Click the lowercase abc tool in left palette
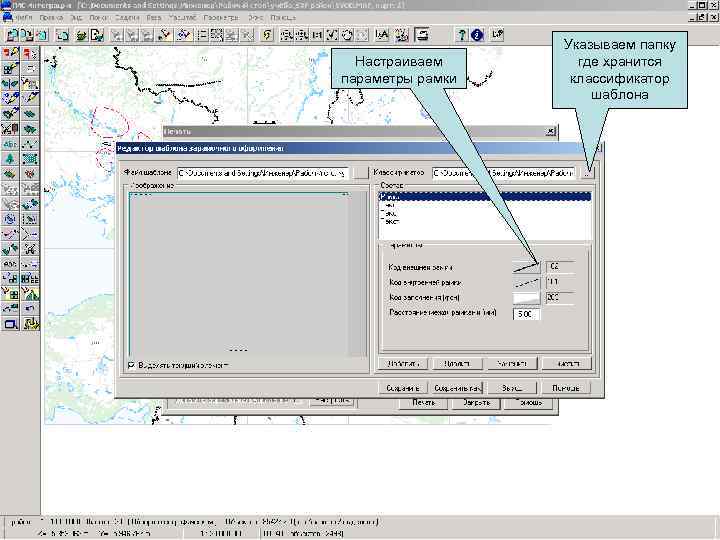Viewport: 720px width, 540px height. 10,264
